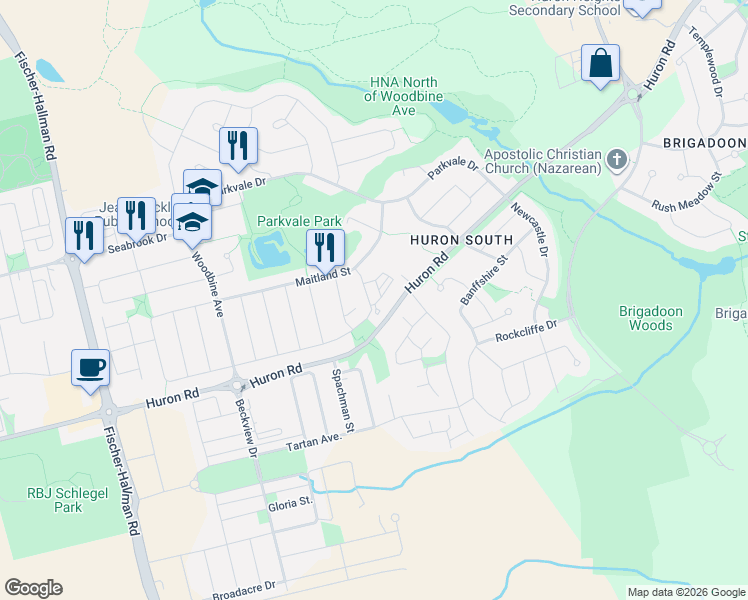Click the church cross icon
The image size is (748, 600).
(616, 160)
